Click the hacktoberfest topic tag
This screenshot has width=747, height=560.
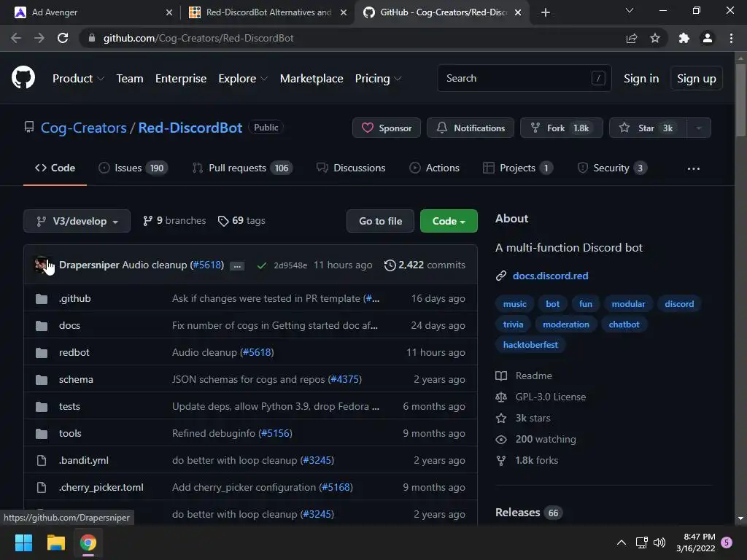click(x=530, y=345)
